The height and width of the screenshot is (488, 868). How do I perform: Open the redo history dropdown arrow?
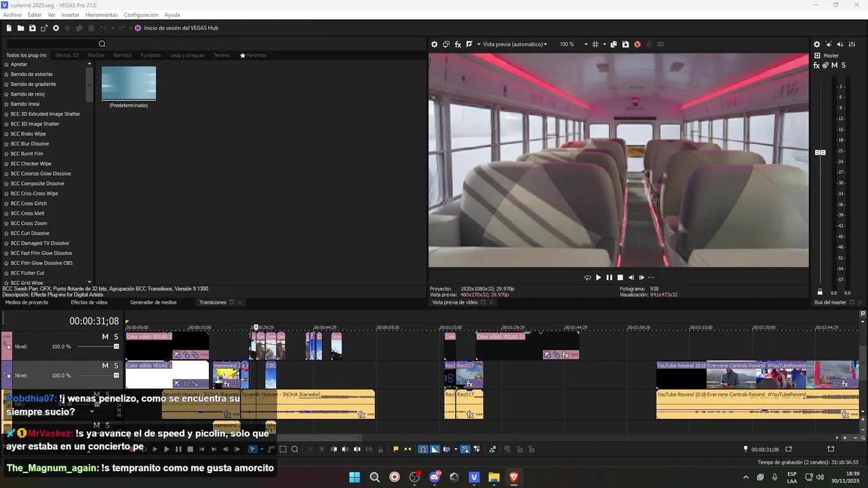pyautogui.click(x=130, y=28)
